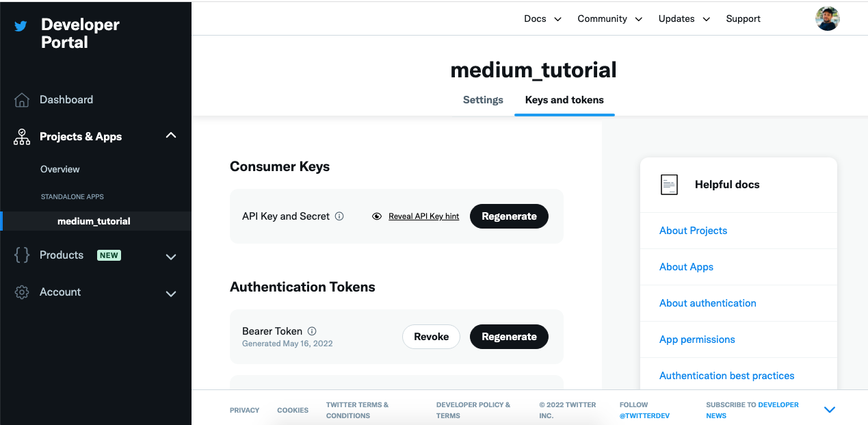This screenshot has width=868, height=425.
Task: Click the STANDALONE APPS label
Action: coord(72,197)
